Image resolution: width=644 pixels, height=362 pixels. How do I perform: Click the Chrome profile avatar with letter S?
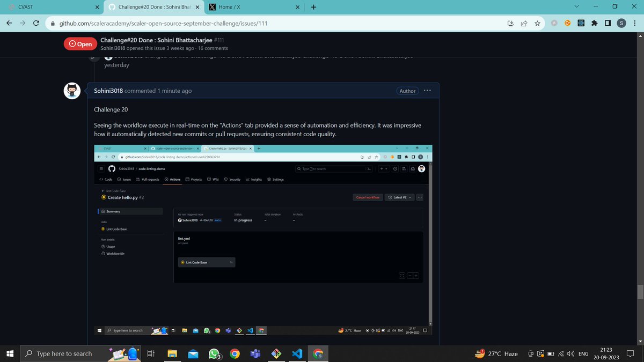(x=621, y=24)
